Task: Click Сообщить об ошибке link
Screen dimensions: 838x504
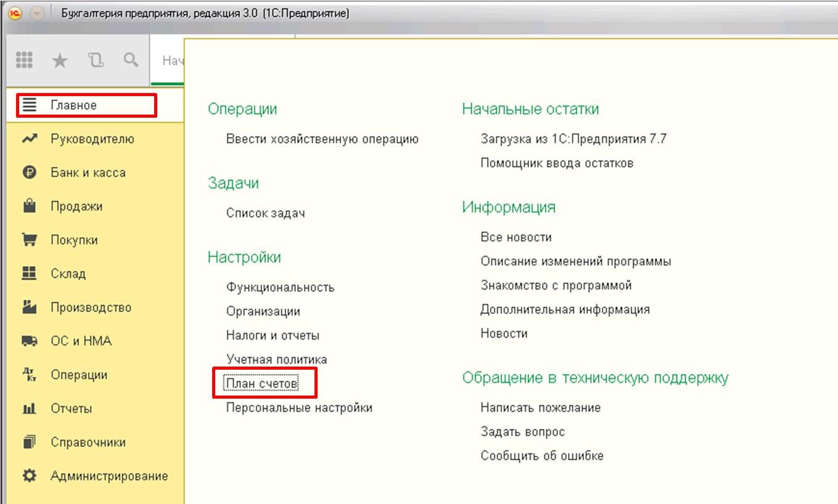Action: click(x=541, y=456)
